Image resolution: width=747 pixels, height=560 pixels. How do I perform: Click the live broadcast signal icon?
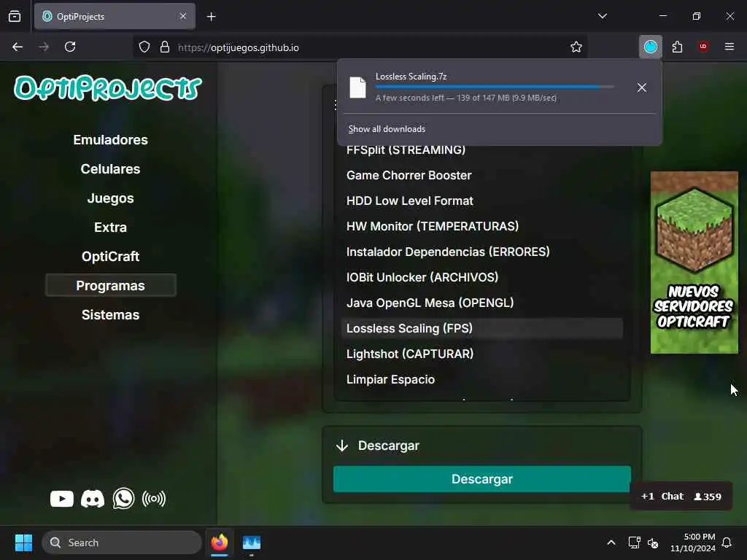pos(154,499)
